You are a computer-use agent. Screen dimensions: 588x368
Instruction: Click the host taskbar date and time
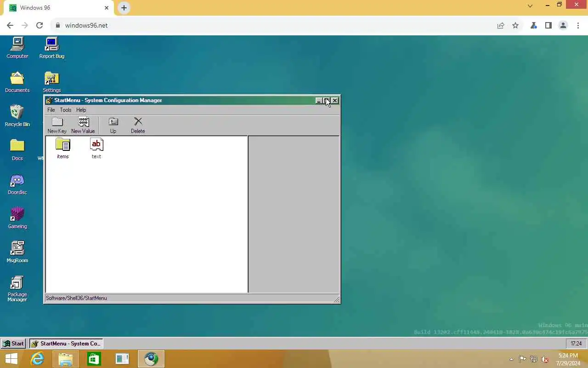(568, 359)
